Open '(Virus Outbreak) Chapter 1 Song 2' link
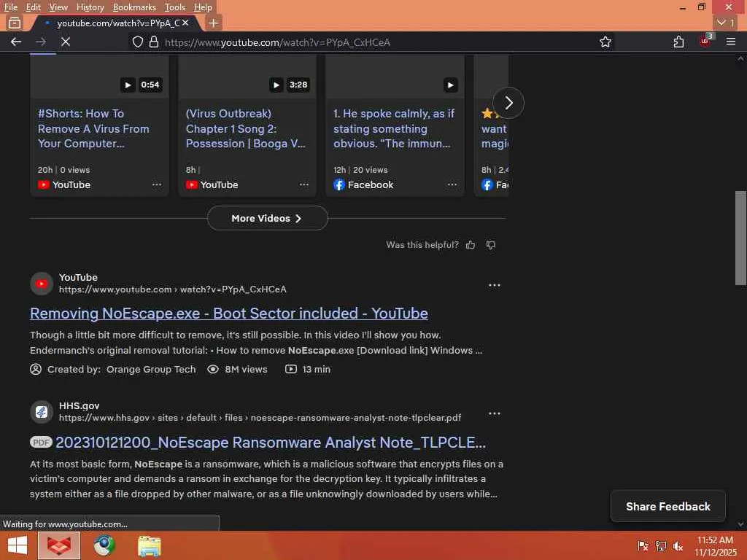747x560 pixels. (245, 128)
